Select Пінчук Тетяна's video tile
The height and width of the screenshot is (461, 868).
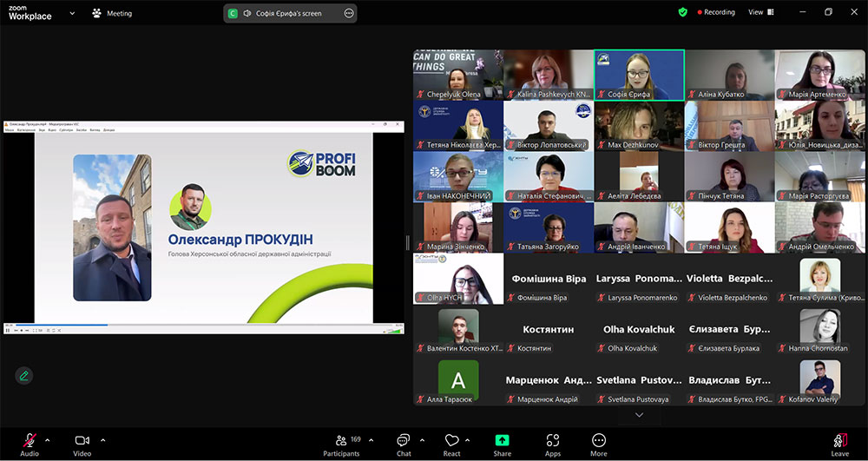point(730,176)
